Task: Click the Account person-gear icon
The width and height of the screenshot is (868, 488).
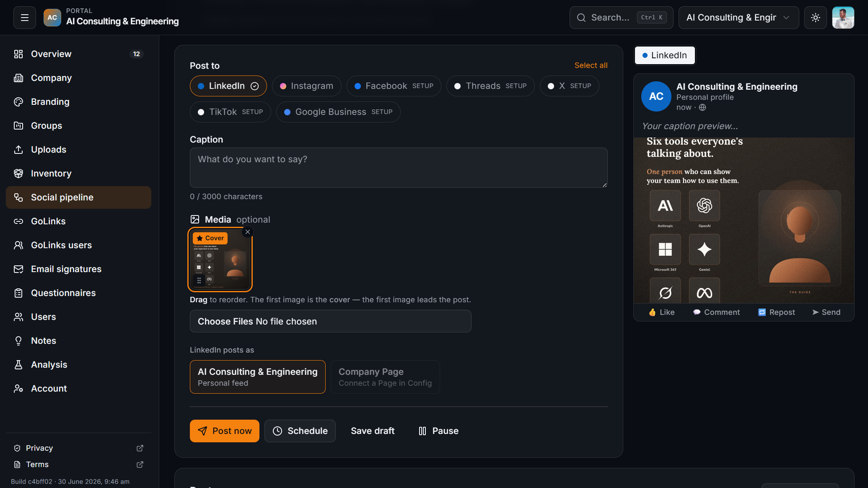Action: (18, 389)
